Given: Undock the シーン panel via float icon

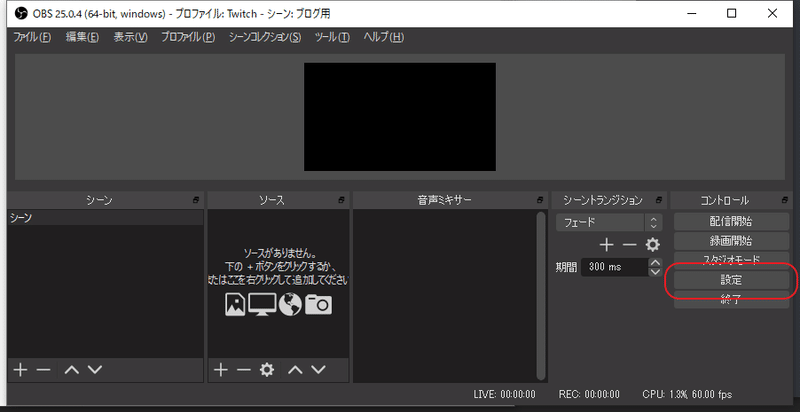Looking at the screenshot, I should pos(196,200).
